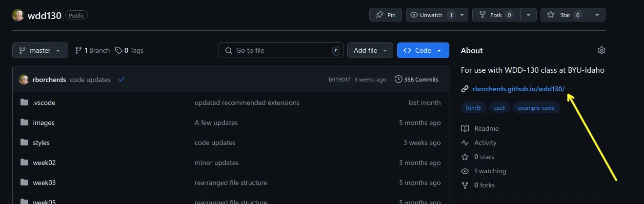This screenshot has height=204, width=644.
Task: Open the About settings gear icon
Action: tap(602, 50)
